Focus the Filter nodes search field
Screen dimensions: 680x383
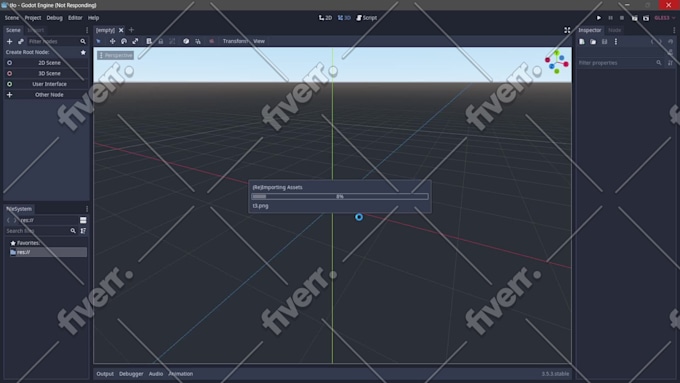click(57, 42)
